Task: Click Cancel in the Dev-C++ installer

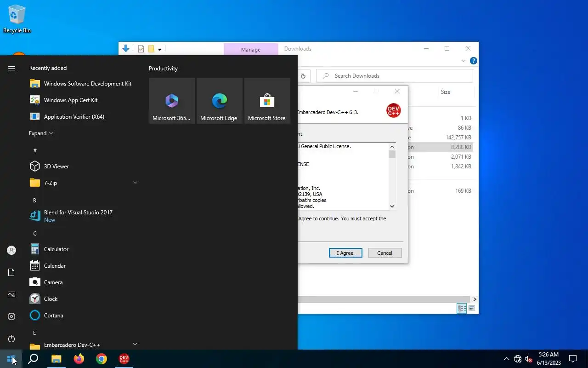Action: (x=385, y=253)
